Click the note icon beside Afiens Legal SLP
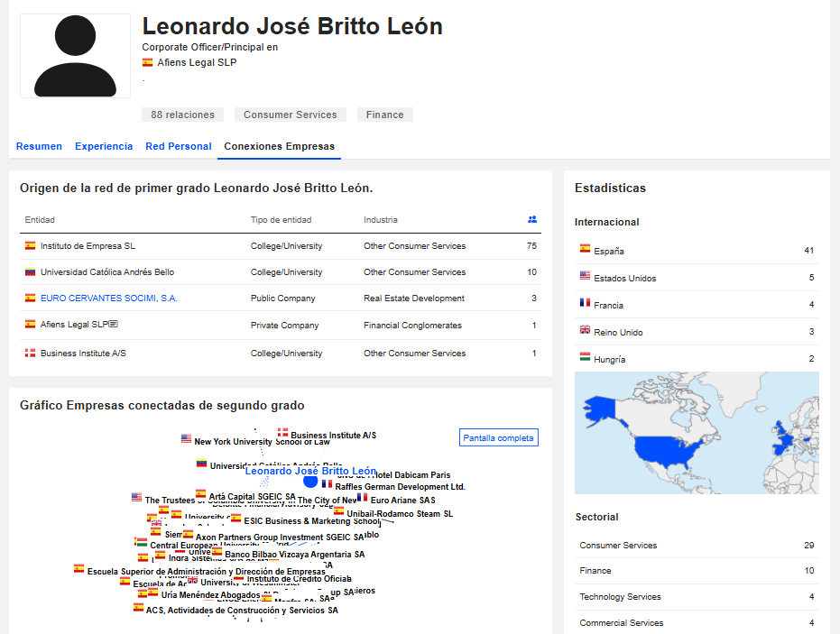 [x=114, y=325]
